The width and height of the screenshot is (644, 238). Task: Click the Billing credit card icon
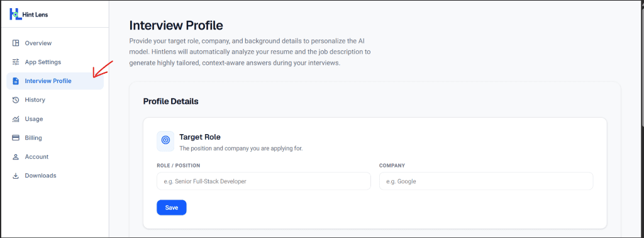coord(16,138)
